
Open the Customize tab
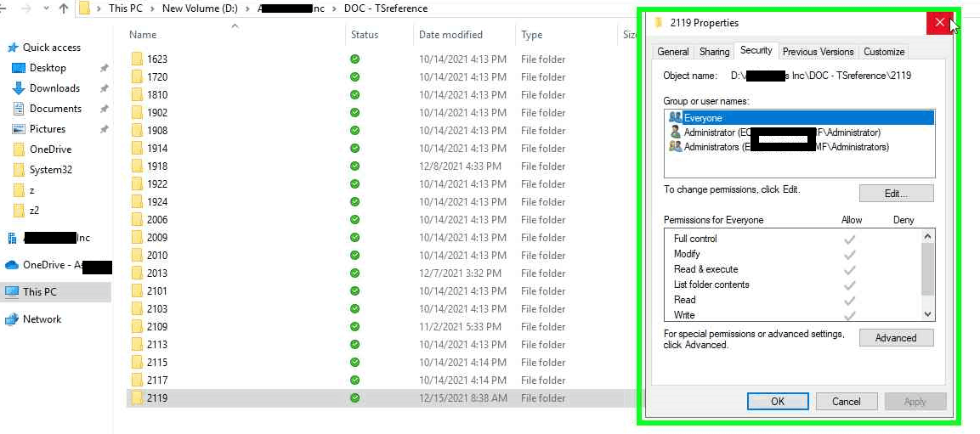point(884,52)
